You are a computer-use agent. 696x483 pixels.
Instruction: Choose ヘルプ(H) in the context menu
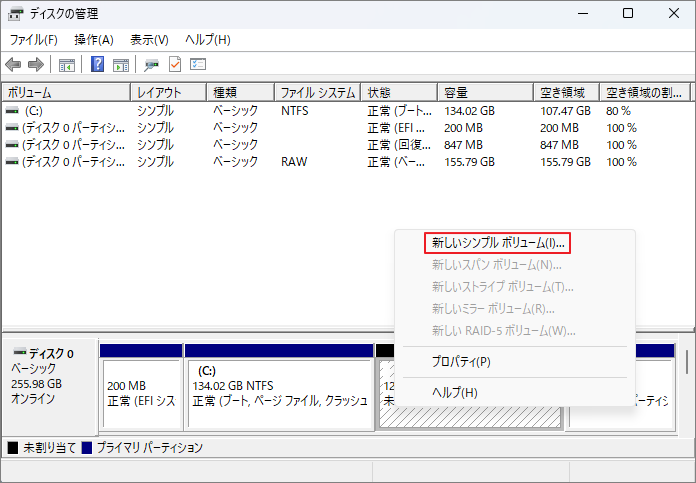point(455,393)
